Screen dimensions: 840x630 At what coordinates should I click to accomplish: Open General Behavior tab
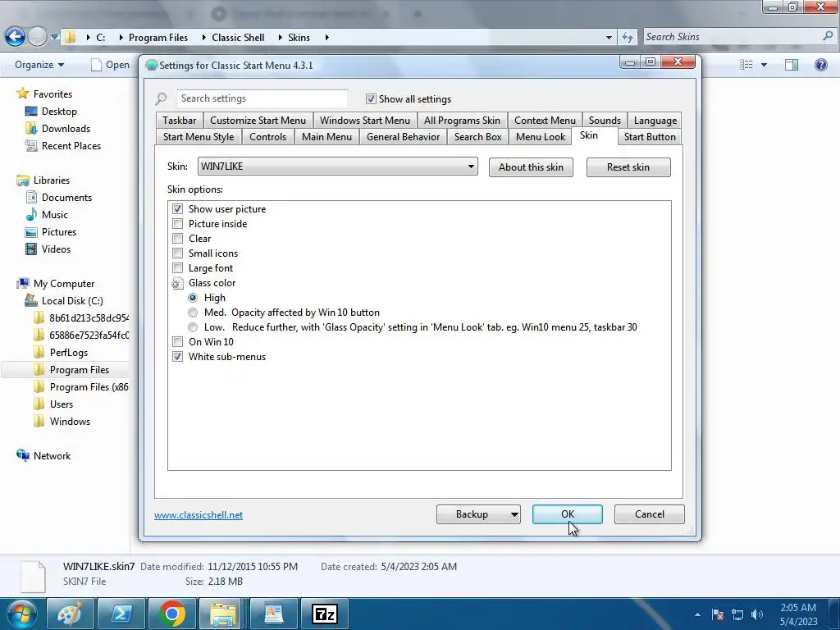pos(403,137)
